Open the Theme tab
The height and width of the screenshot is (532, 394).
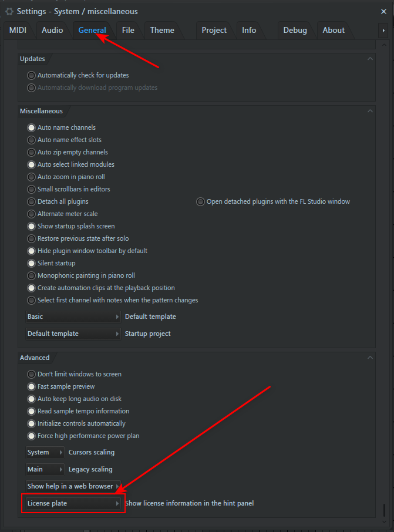pos(162,31)
